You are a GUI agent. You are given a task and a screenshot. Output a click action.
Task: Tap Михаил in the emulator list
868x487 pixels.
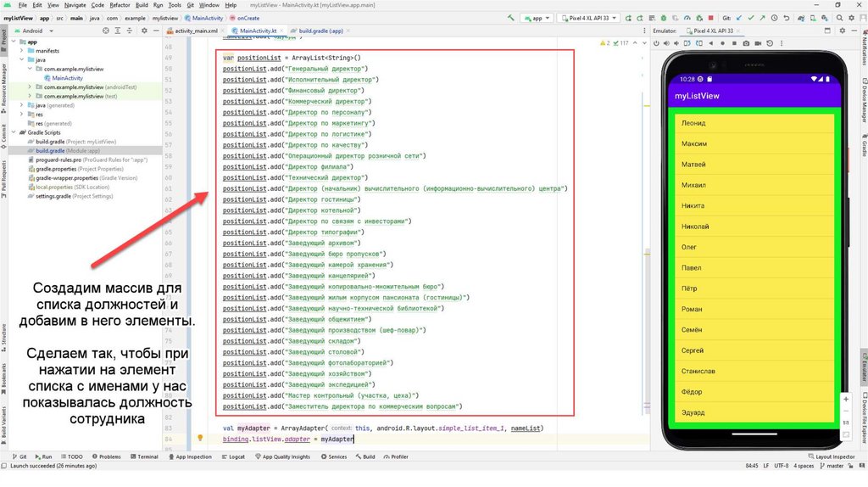pyautogui.click(x=693, y=185)
